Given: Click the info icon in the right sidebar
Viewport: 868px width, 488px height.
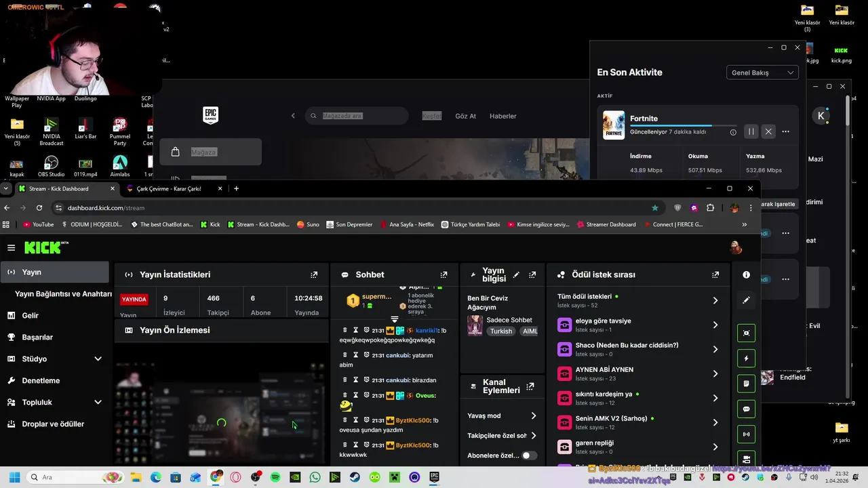Looking at the screenshot, I should 746,274.
